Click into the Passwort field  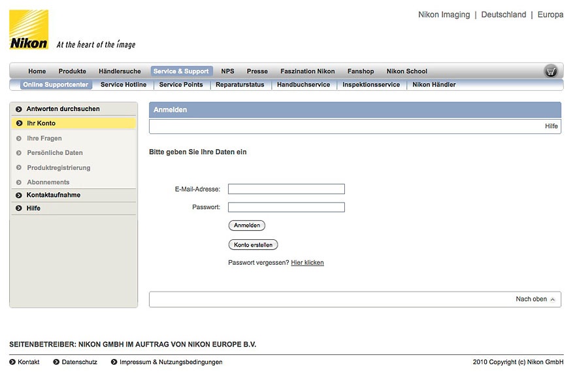pos(286,207)
